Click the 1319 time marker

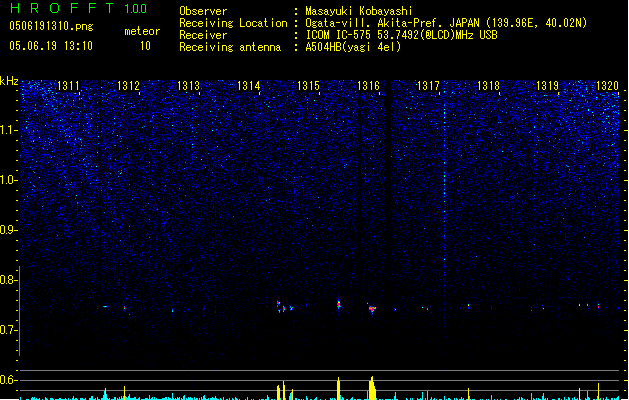tap(548, 86)
